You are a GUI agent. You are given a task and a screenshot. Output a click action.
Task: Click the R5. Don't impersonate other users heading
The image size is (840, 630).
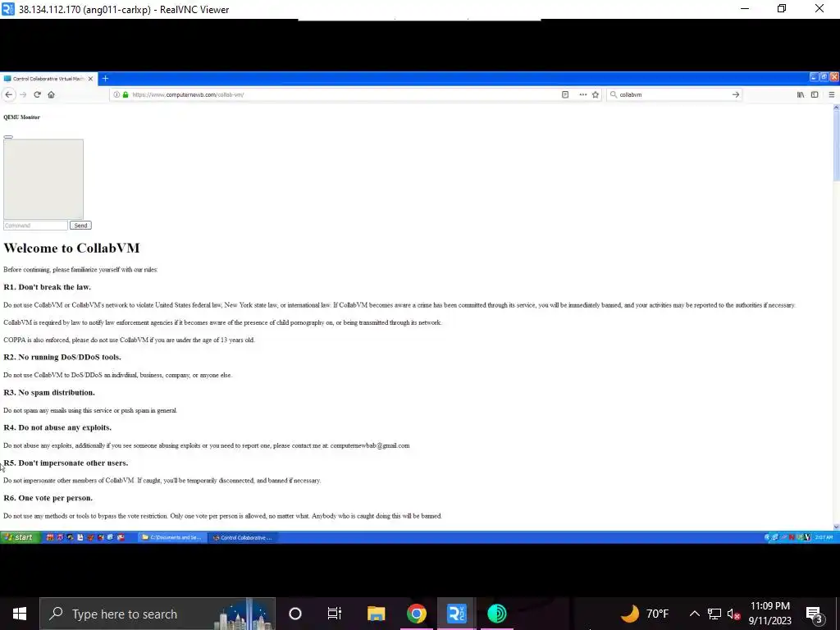coord(66,463)
